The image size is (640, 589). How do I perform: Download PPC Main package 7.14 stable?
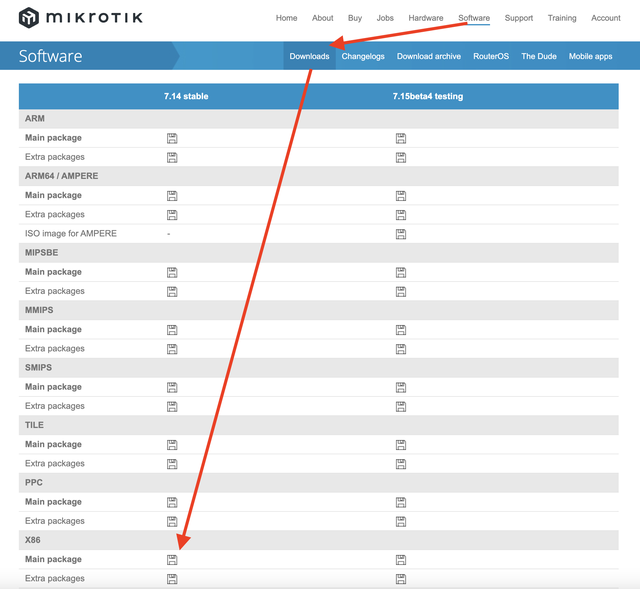[x=172, y=502]
